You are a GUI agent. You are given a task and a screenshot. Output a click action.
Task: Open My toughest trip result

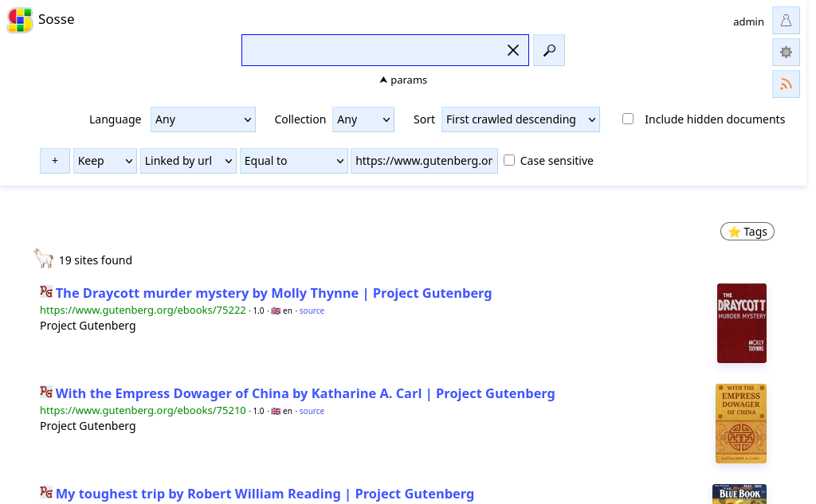point(265,494)
